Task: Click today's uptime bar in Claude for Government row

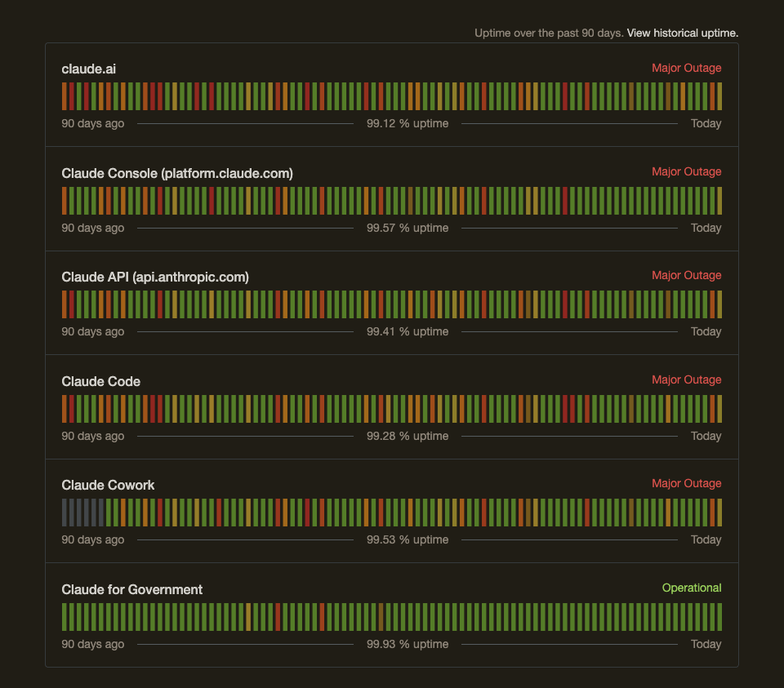Action: pyautogui.click(x=719, y=617)
